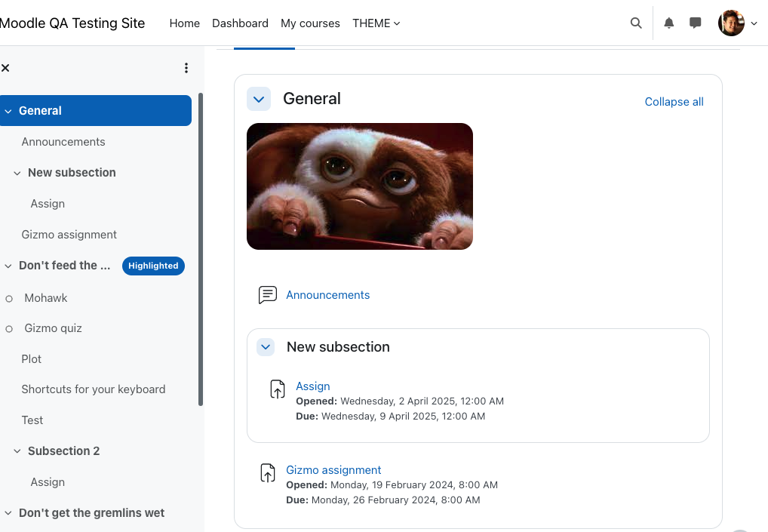Image resolution: width=768 pixels, height=532 pixels.
Task: Toggle Gizmo quiz completion circle in index
Action: 9,329
